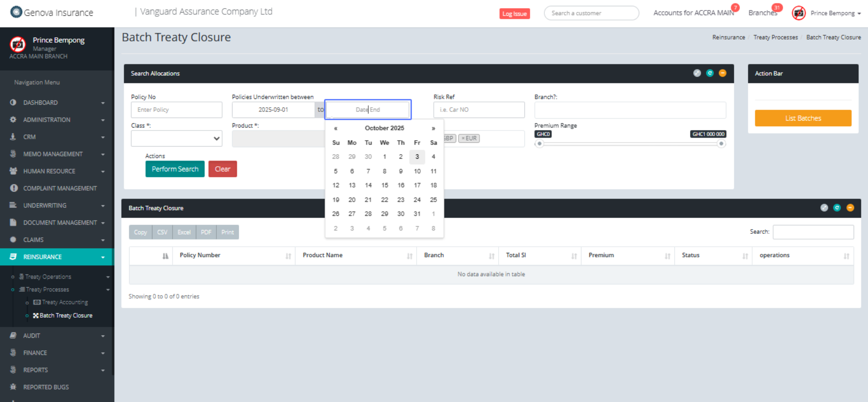The height and width of the screenshot is (402, 868).
Task: Go to previous month in the calendar
Action: tap(336, 128)
